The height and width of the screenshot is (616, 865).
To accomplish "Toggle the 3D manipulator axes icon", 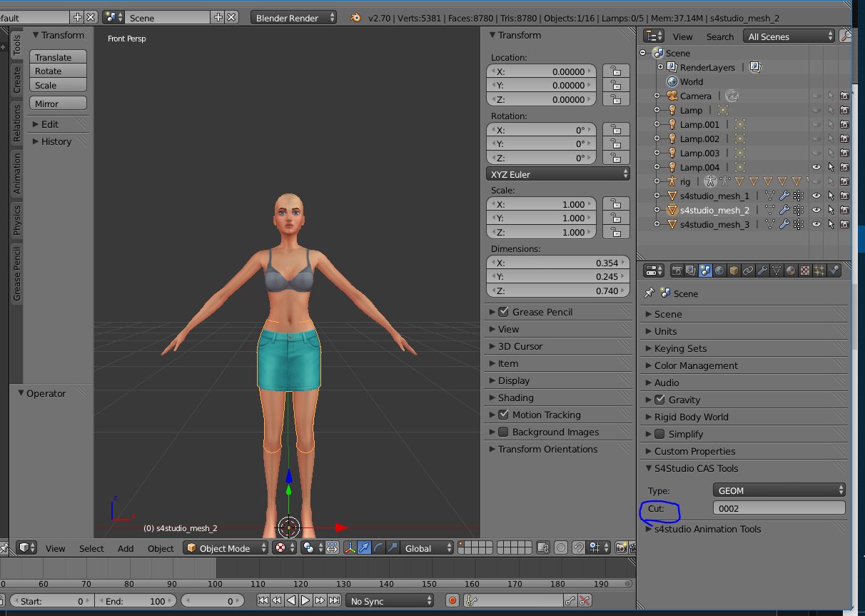I will 350,547.
